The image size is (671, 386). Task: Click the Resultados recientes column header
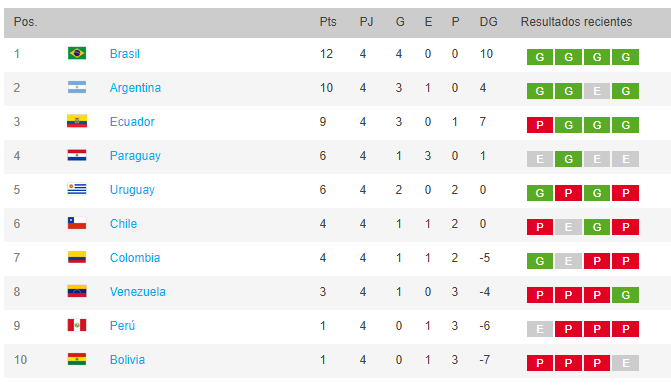coord(576,22)
